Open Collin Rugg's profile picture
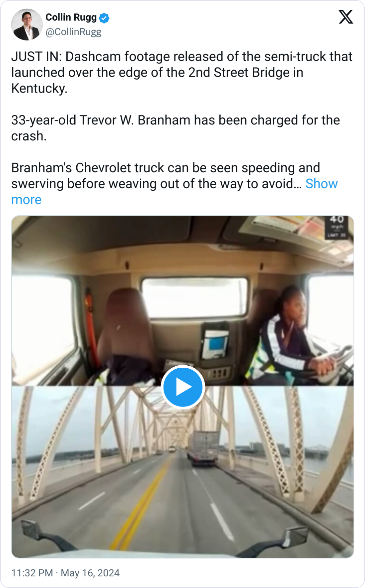Viewport: 365px width, 588px height. pyautogui.click(x=27, y=25)
